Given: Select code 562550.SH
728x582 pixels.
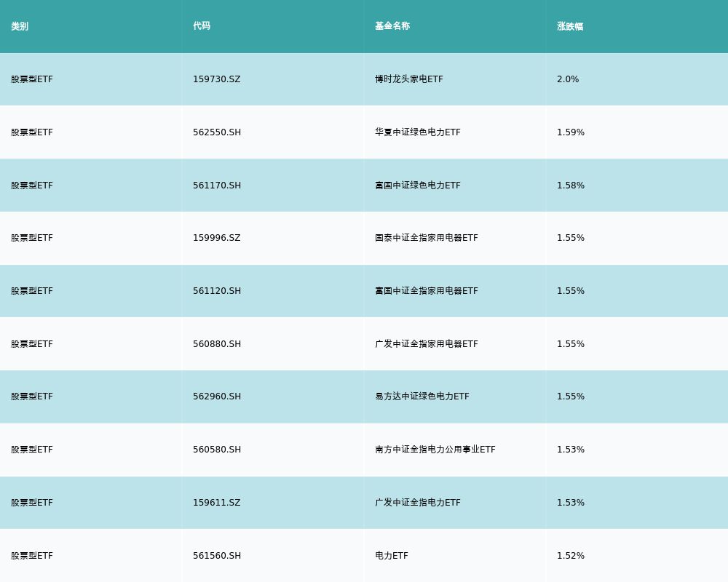Looking at the screenshot, I should [217, 132].
